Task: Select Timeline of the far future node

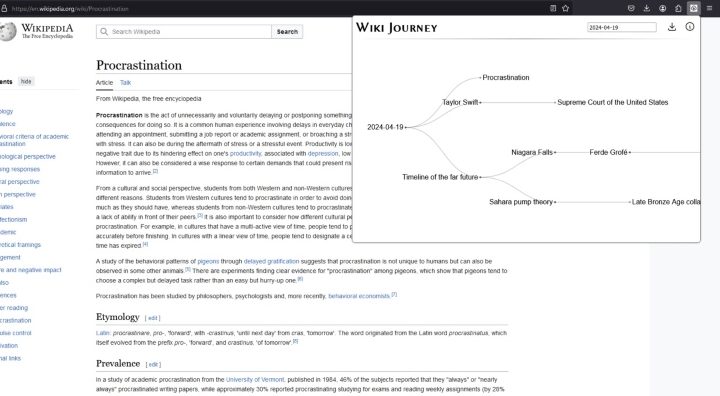Action: coord(440,177)
